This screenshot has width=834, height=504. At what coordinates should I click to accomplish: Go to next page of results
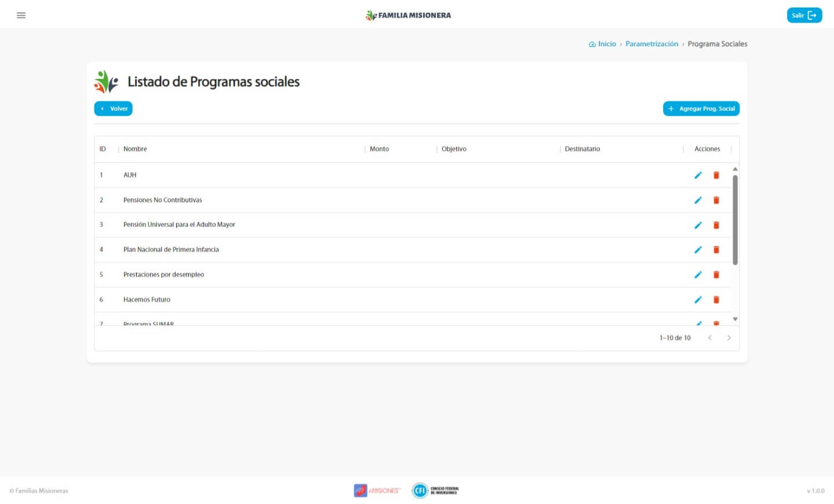click(x=729, y=338)
